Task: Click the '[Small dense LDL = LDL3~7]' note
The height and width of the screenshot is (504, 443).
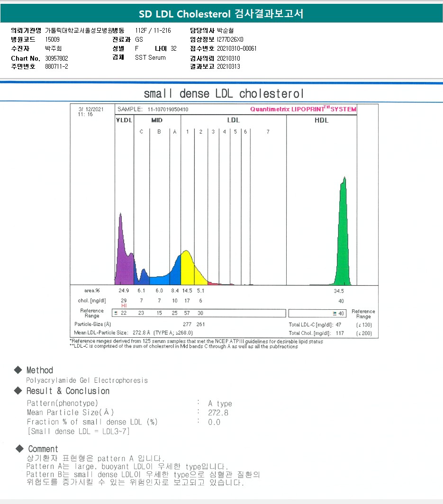Action: tap(79, 432)
